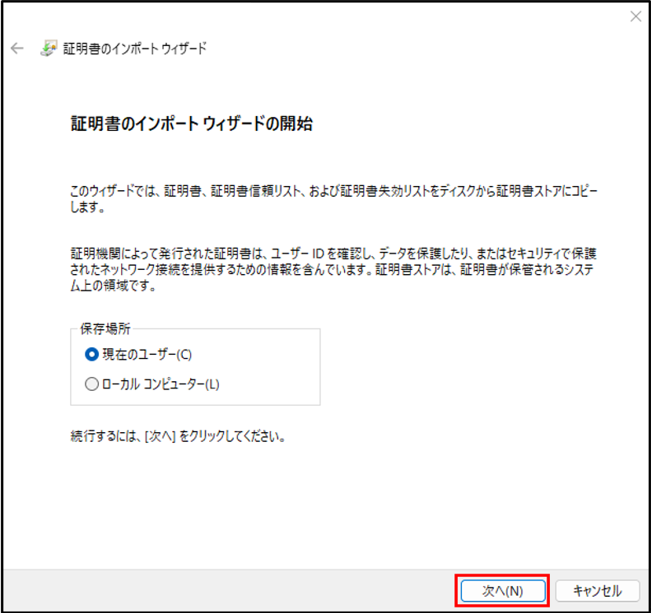Click the 保存場所 group label
Screen dimensions: 651x613
105,329
